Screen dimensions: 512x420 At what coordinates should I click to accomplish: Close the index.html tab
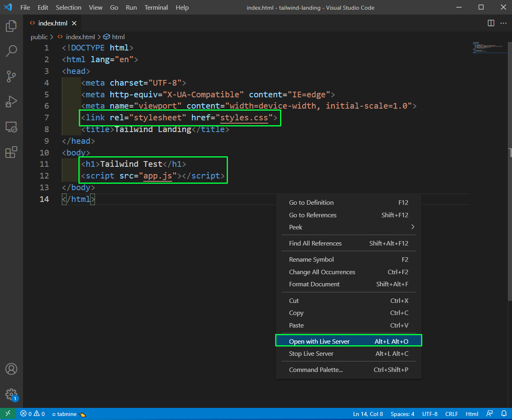coord(74,23)
